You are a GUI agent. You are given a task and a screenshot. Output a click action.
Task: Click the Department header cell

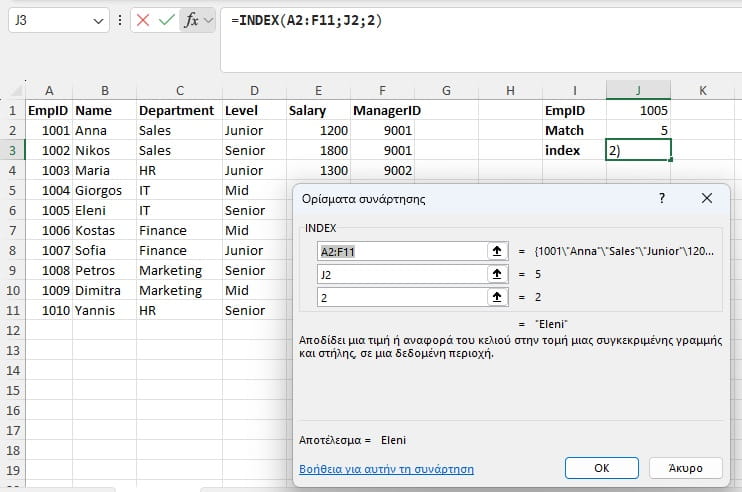click(179, 110)
